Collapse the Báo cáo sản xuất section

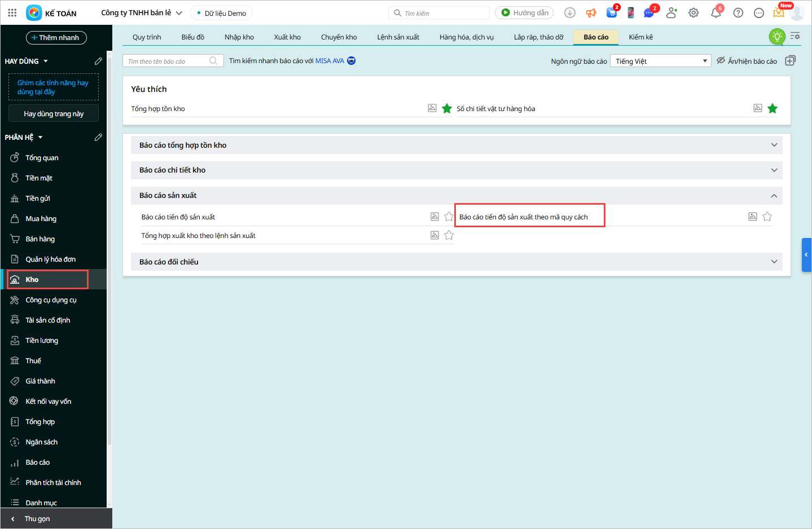point(774,196)
